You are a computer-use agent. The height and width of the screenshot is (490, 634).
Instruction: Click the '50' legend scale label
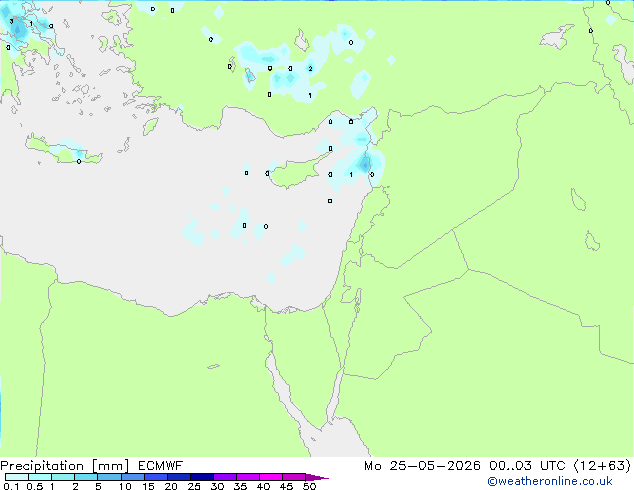pos(310,486)
